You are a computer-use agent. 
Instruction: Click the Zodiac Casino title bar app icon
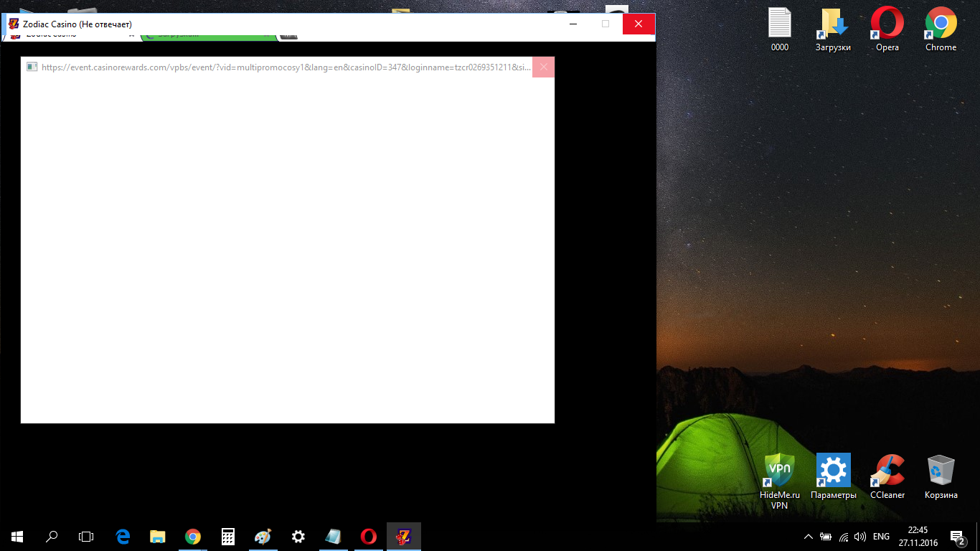[14, 24]
